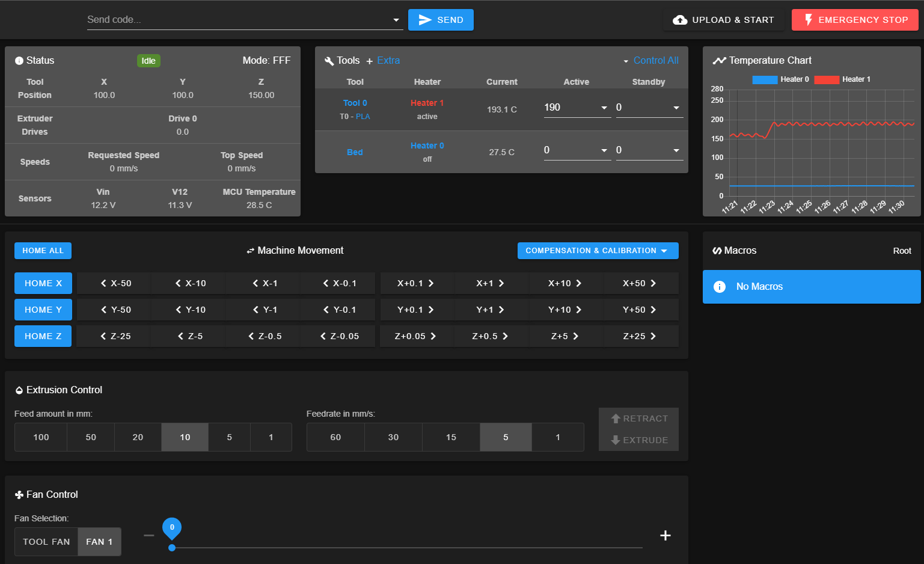Open the Control All dropdown
Image resolution: width=924 pixels, height=564 pixels.
(x=651, y=61)
